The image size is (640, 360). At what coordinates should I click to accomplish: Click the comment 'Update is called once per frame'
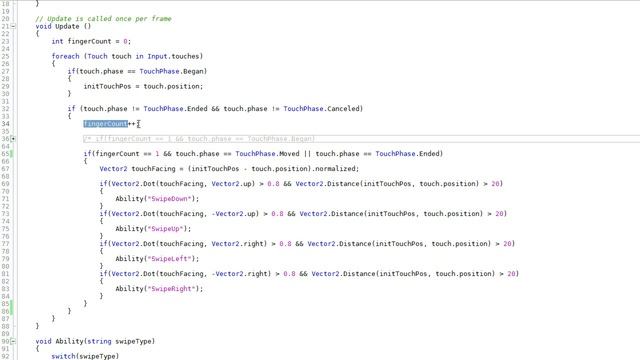tap(103, 19)
